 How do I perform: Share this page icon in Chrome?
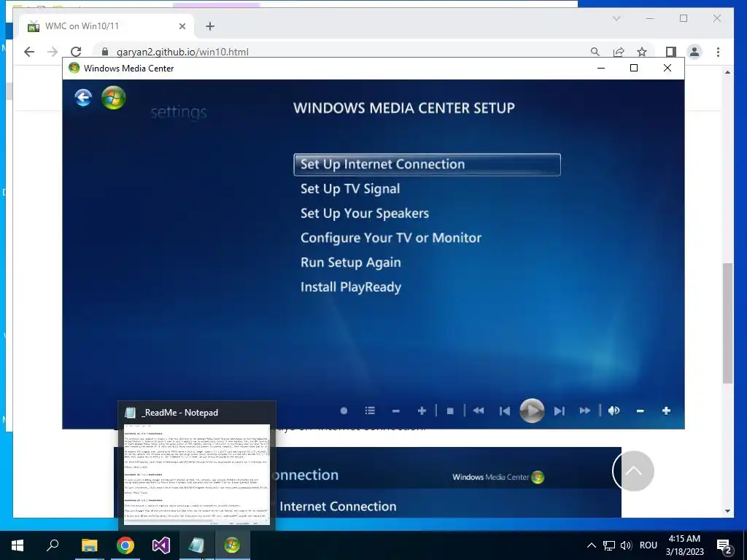(619, 52)
